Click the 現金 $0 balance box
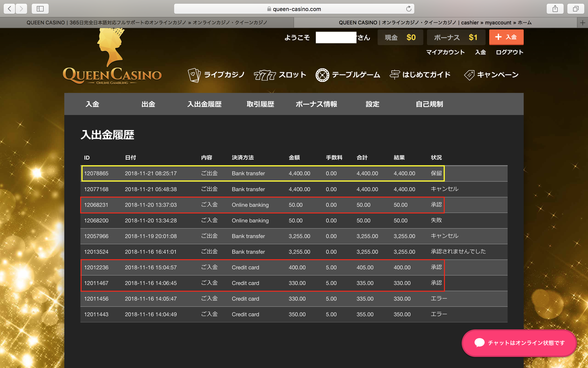Image resolution: width=588 pixels, height=368 pixels. (400, 37)
